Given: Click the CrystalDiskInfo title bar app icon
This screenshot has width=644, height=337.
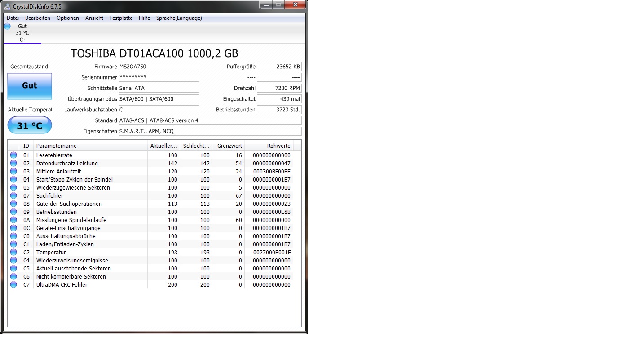Looking at the screenshot, I should 8,6.
